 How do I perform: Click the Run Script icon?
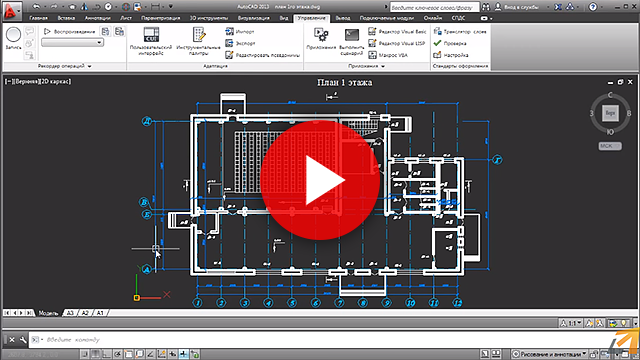352,35
